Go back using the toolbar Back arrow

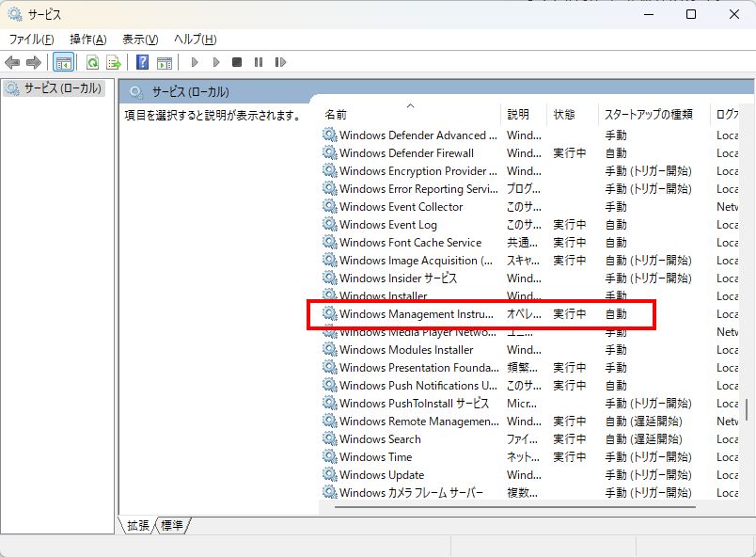click(12, 62)
